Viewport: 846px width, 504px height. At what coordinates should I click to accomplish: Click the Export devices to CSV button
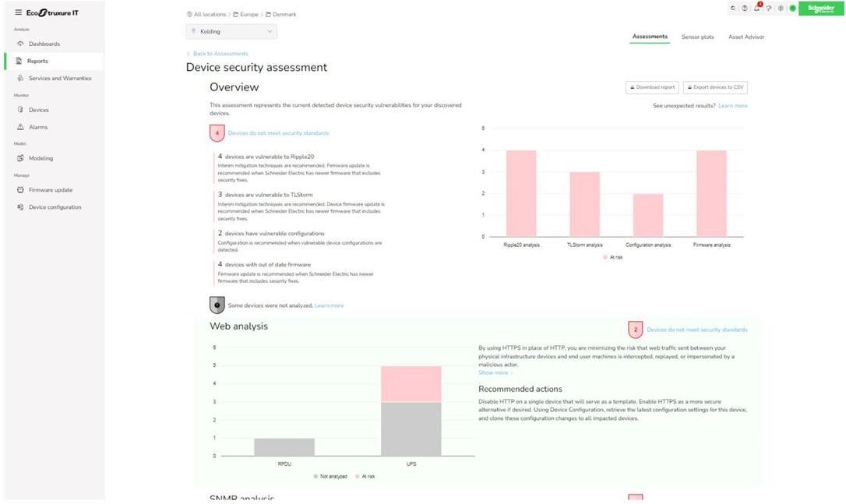coord(715,87)
